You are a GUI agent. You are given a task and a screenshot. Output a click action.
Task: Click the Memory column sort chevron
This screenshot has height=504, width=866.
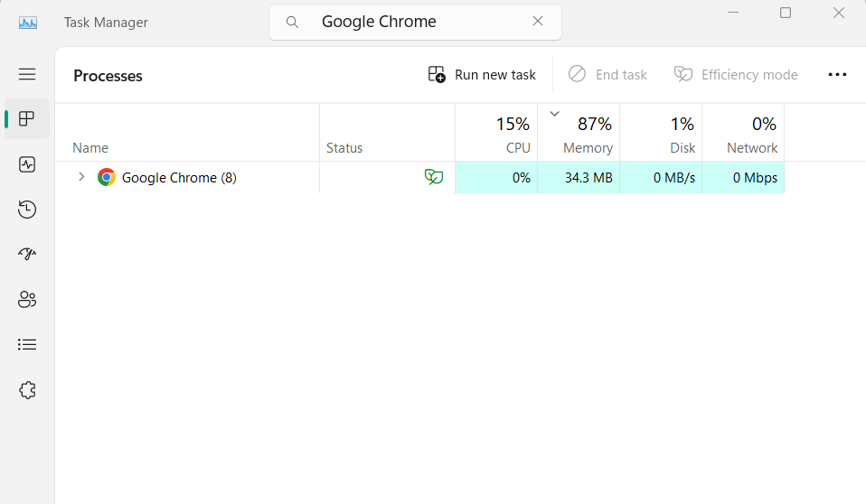pos(555,113)
